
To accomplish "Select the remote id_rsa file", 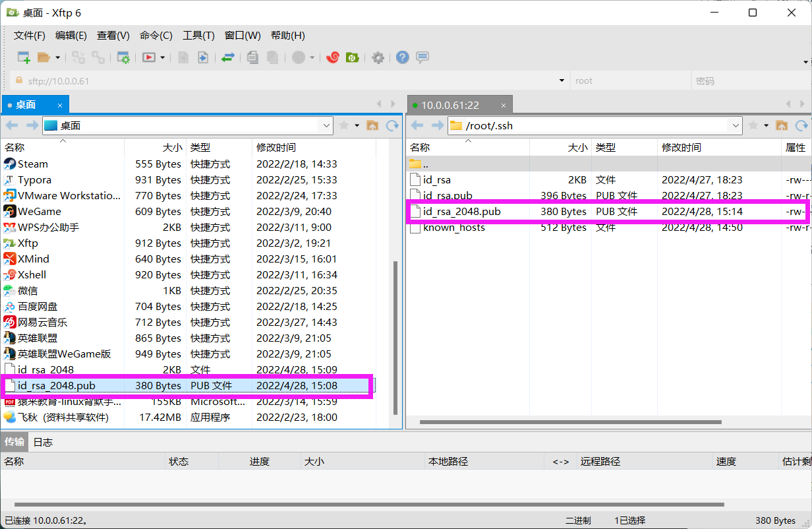I will coord(608,179).
